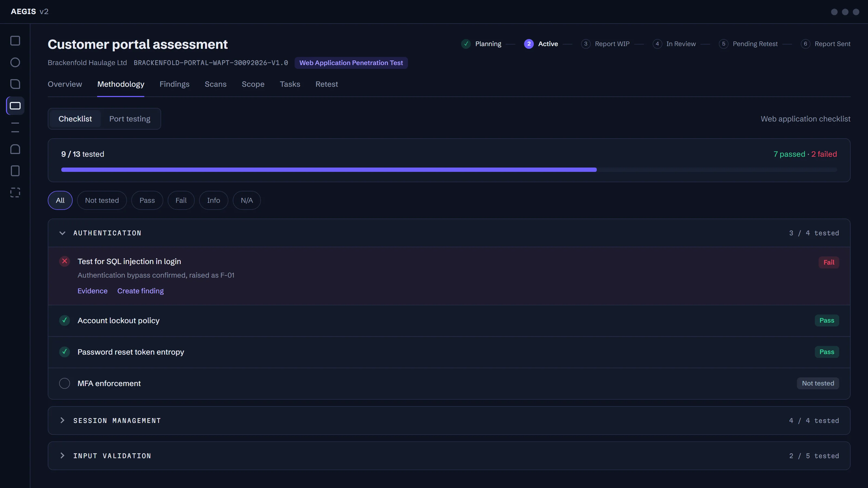
Task: Filter checklist by N/A
Action: click(x=247, y=200)
